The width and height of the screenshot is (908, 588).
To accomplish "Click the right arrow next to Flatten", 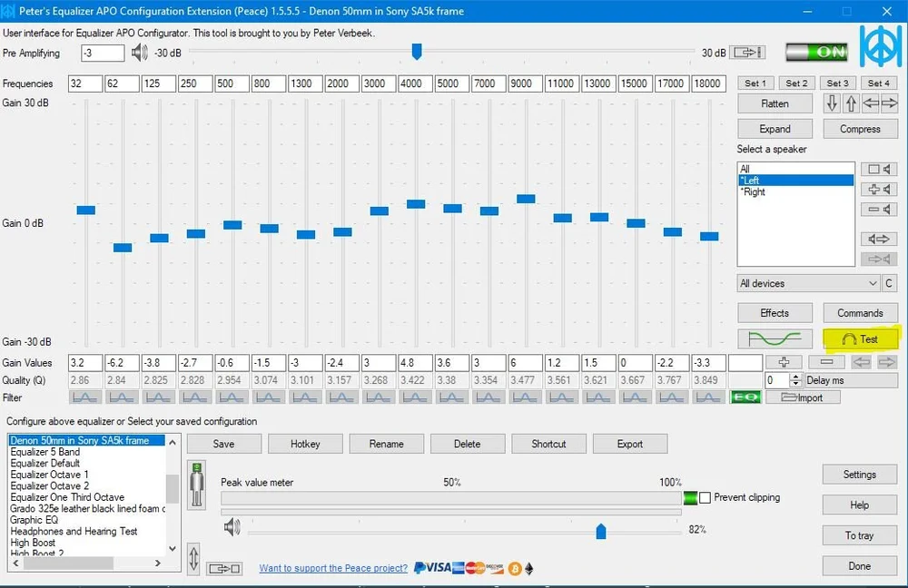I will click(889, 103).
